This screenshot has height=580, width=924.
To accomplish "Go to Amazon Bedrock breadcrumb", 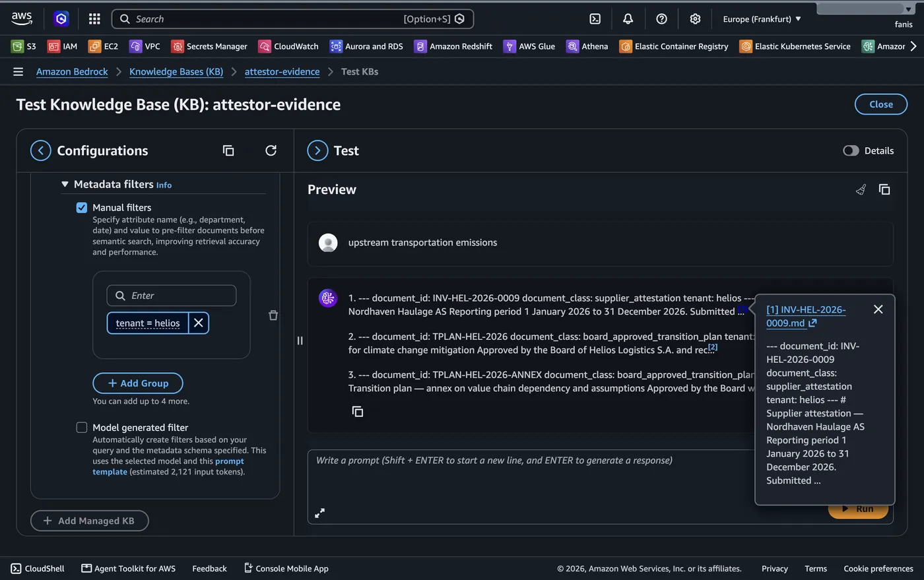I will (72, 71).
